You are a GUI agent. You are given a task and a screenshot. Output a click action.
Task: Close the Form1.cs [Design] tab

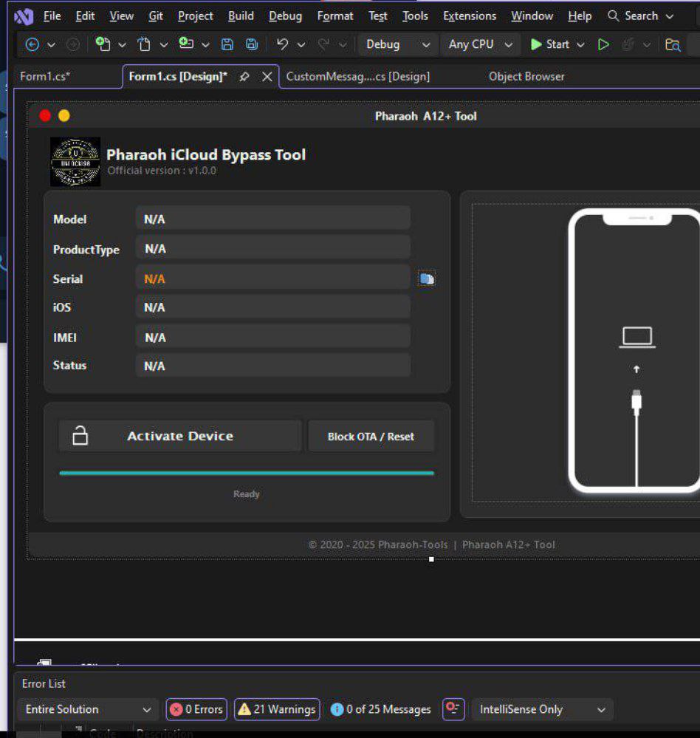pyautogui.click(x=267, y=77)
